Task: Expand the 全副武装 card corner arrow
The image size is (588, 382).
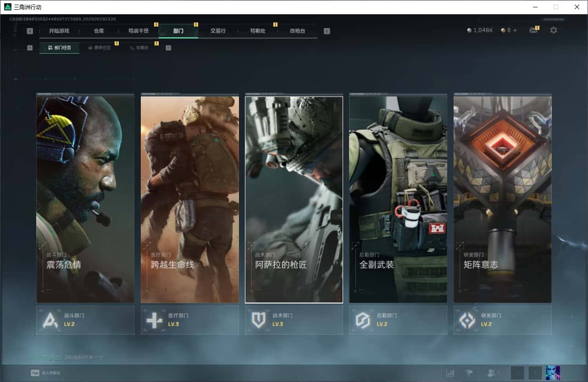Action: [x=355, y=246]
